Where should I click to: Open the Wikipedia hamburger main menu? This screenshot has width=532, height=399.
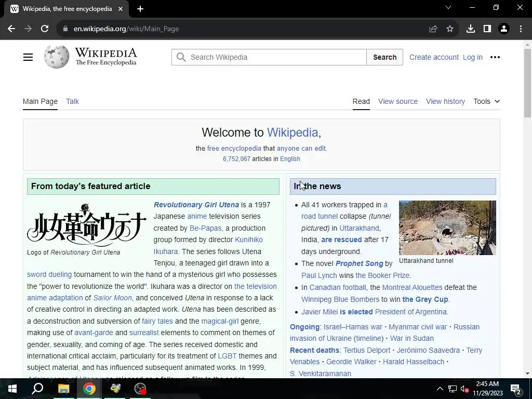click(x=28, y=57)
